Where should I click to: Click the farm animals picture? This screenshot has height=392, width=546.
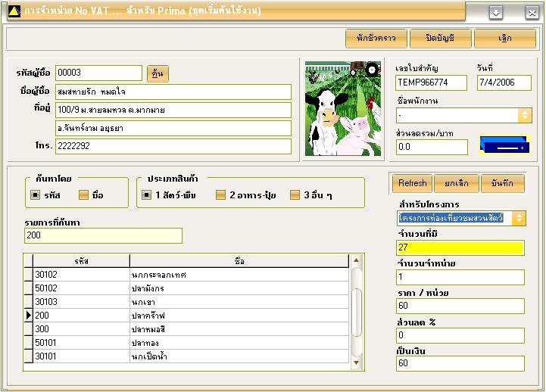click(342, 110)
